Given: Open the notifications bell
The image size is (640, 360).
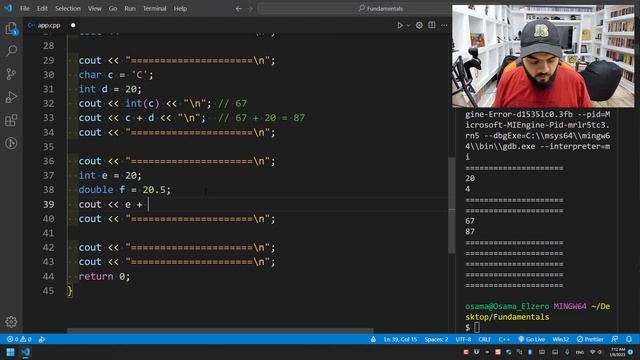Looking at the screenshot, I should point(629,340).
